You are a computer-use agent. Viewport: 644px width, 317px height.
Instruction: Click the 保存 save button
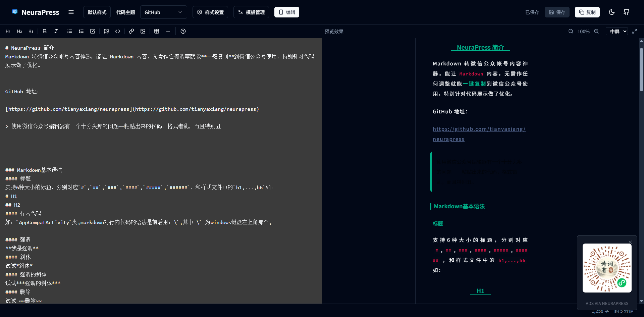pyautogui.click(x=557, y=12)
